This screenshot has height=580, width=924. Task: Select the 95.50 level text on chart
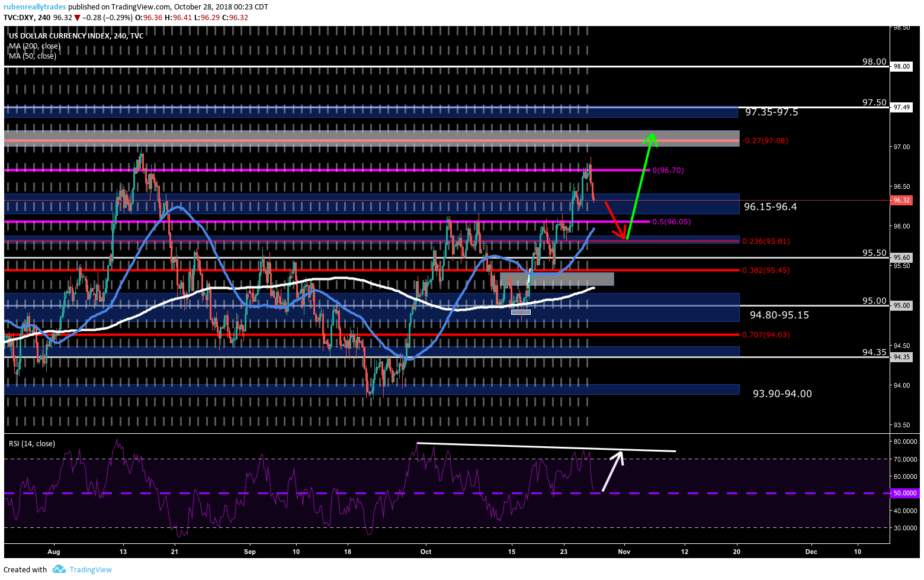coord(874,253)
